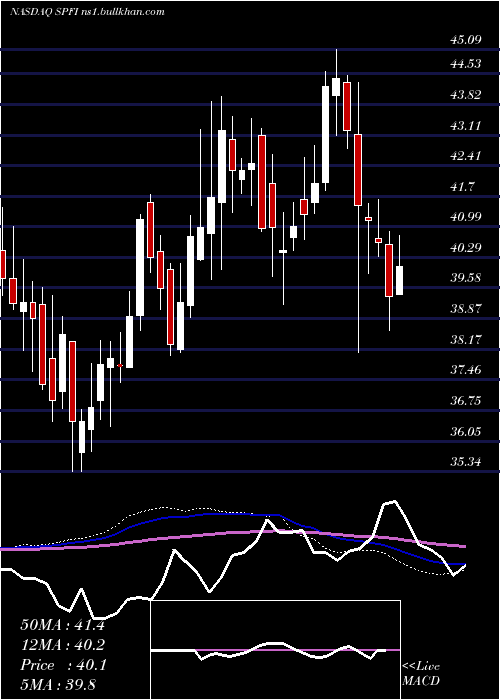Click the 43.82 price axis label
Image resolution: width=500 pixels, height=700 pixels.
(466, 95)
